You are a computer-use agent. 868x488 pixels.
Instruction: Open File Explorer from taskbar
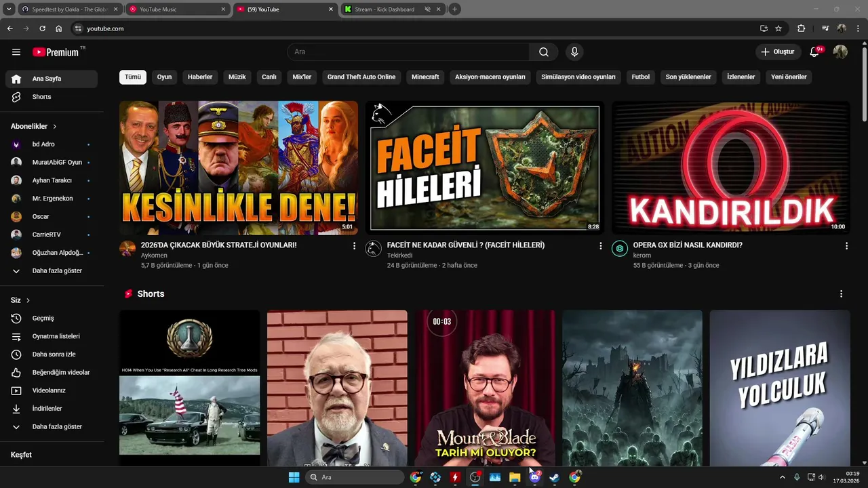(515, 477)
